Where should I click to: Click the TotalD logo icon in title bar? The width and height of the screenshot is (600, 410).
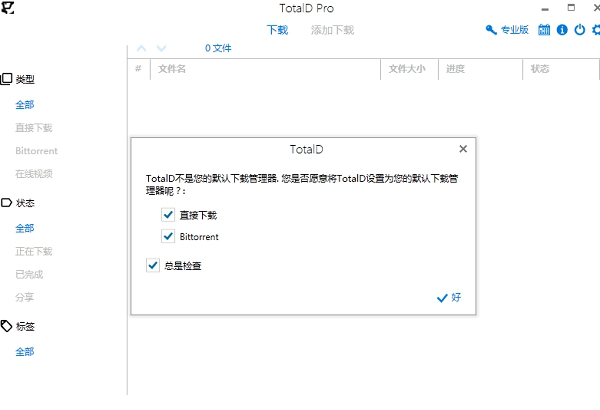[8, 7]
